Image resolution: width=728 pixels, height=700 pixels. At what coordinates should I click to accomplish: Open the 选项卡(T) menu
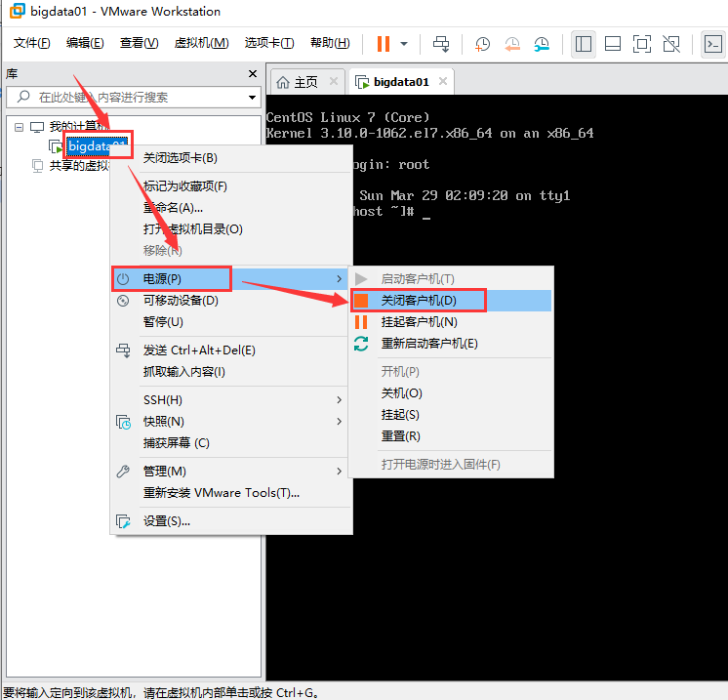click(x=269, y=43)
